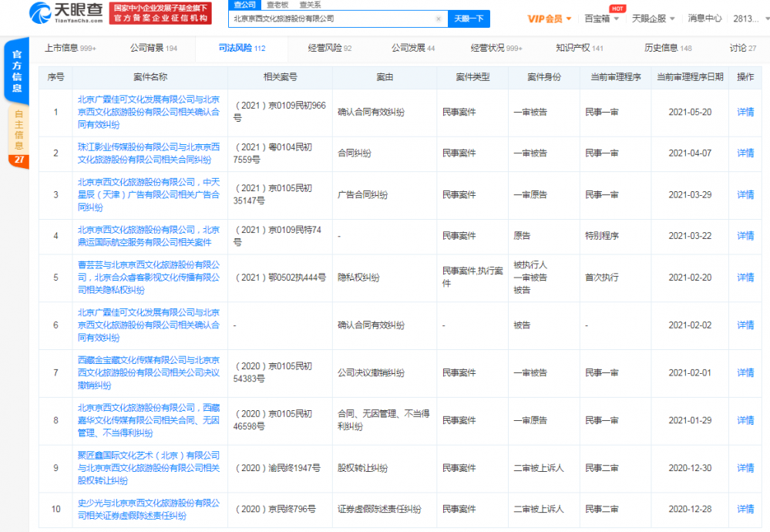Open case 7 西藏金宝藏文化传媒 link
770x532 pixels.
[149, 373]
